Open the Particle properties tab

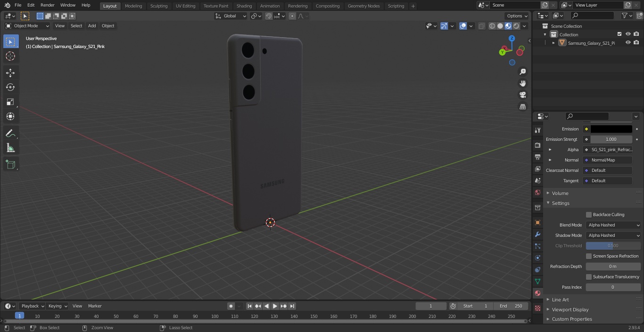coord(537,246)
